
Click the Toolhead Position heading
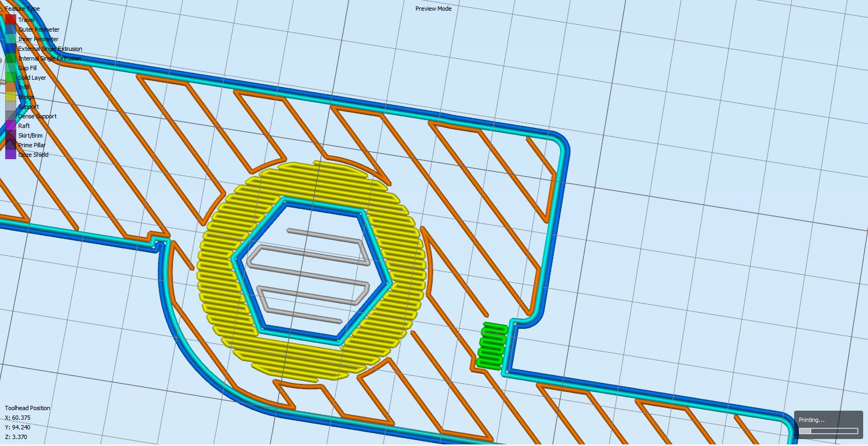pyautogui.click(x=27, y=408)
